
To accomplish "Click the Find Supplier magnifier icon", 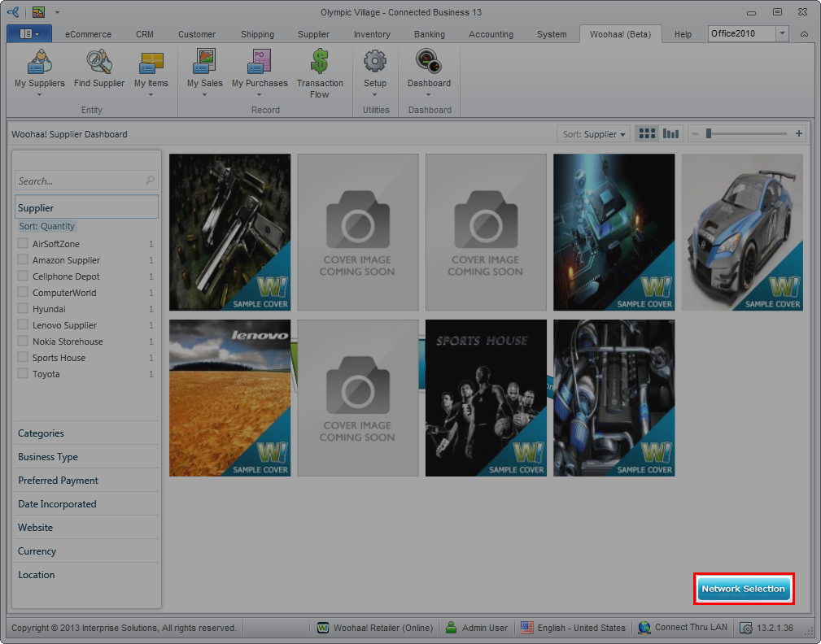I will coord(99,63).
